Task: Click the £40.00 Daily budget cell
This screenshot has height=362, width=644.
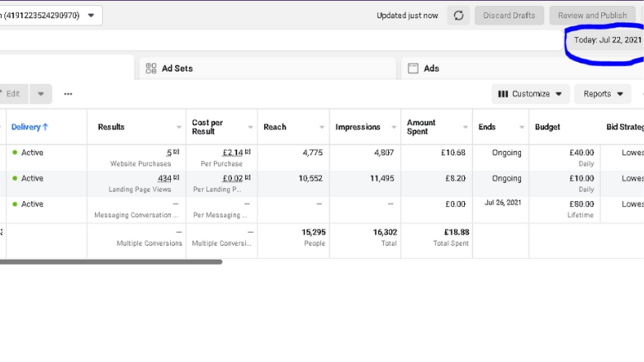Action: pyautogui.click(x=565, y=157)
